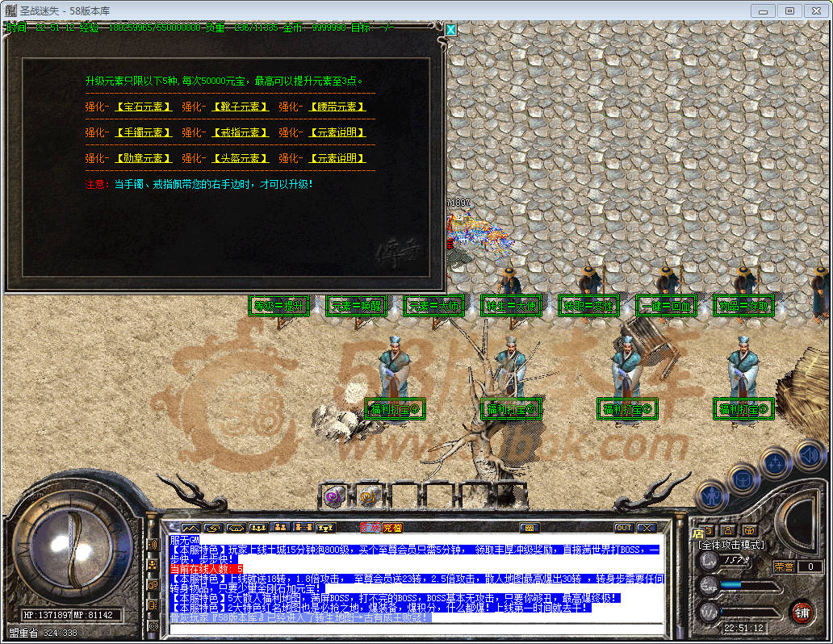Viewport: 833px width, 644px height.
Task: Click the chat input line below messages
Action: pos(416,629)
